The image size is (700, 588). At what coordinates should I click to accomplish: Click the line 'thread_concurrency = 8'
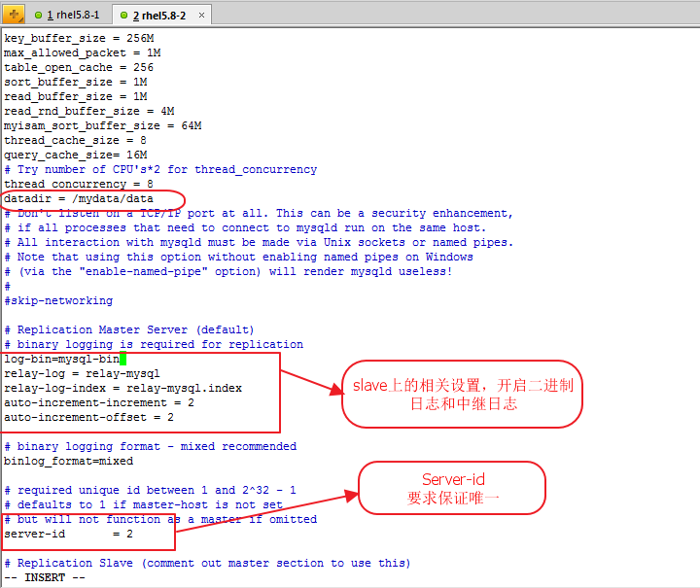(79, 185)
